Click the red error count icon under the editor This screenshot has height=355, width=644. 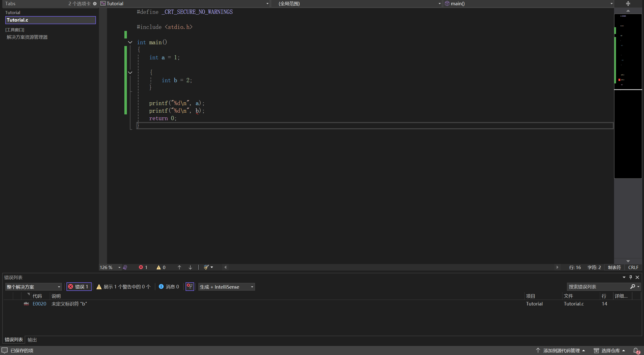[x=141, y=267]
